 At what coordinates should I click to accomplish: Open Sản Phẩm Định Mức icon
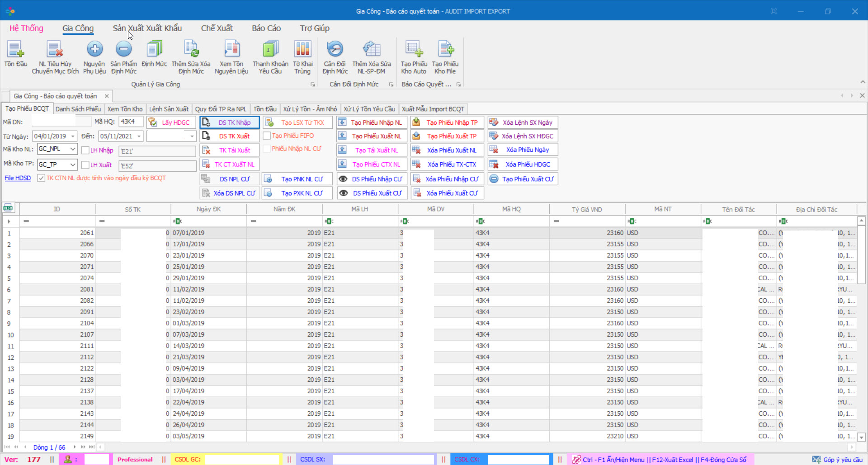point(123,49)
